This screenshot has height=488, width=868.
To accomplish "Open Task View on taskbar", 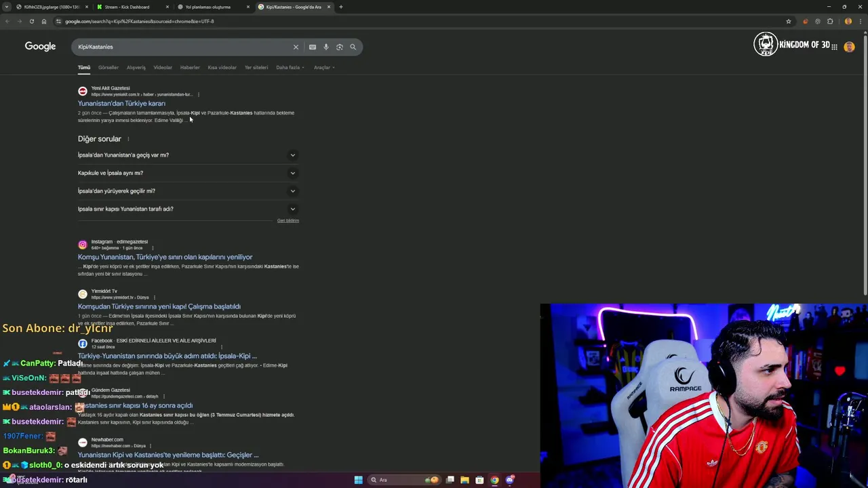I will click(450, 480).
